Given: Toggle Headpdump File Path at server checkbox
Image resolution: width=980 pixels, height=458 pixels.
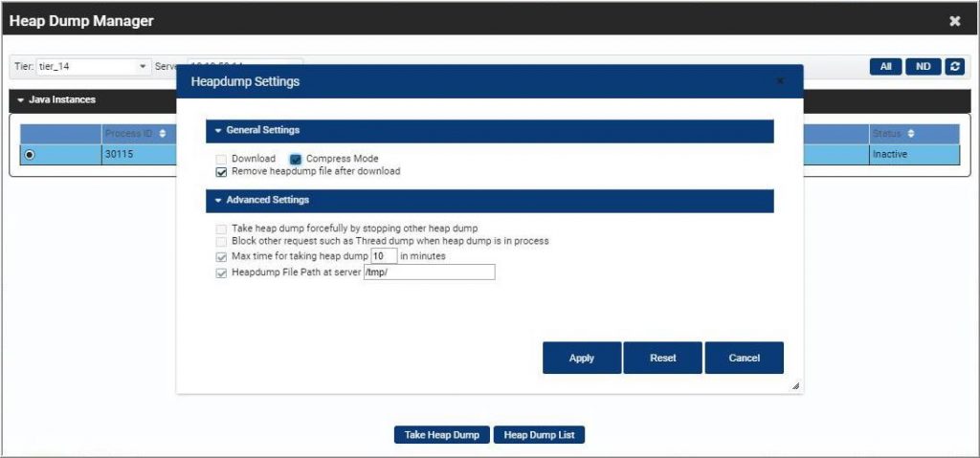Looking at the screenshot, I should point(222,273).
